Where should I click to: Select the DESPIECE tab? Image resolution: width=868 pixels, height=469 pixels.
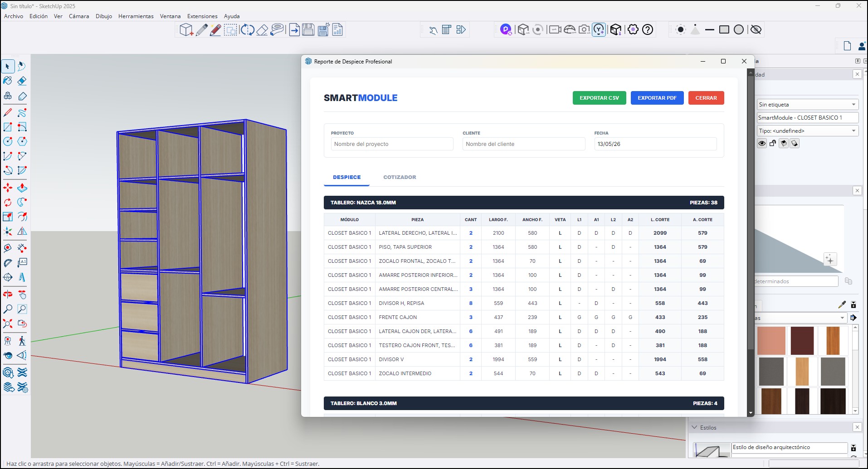point(347,177)
